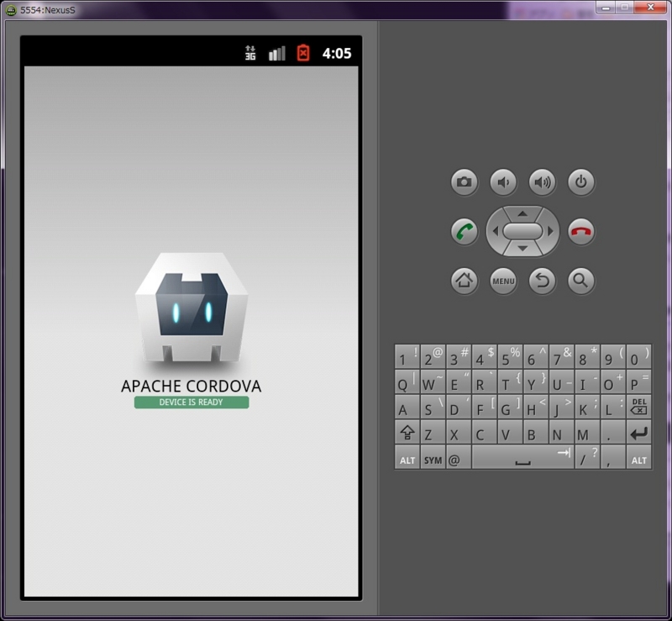Click the A key

pyautogui.click(x=407, y=407)
